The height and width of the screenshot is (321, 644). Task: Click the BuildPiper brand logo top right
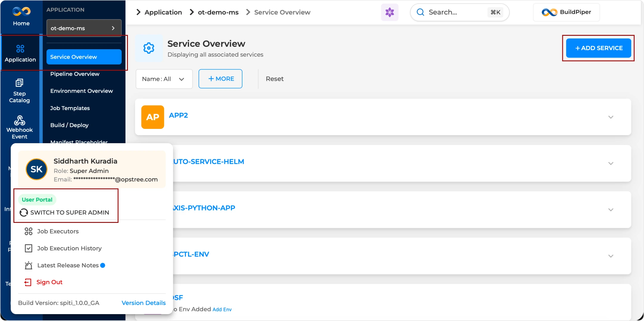(x=566, y=12)
